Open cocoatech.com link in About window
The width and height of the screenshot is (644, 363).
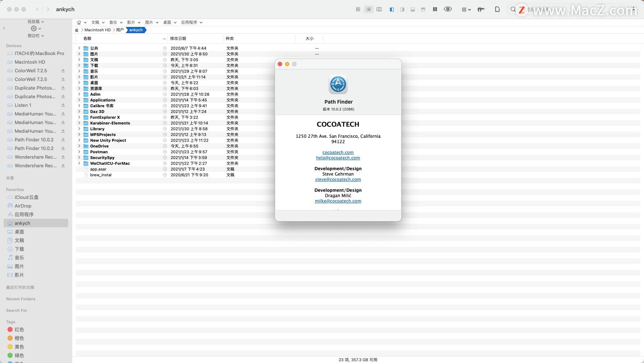coord(338,153)
